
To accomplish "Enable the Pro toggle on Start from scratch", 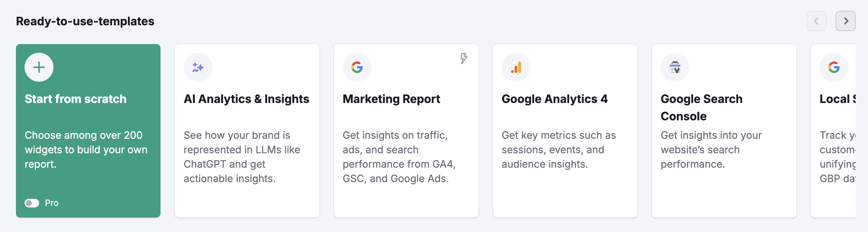I will click(32, 203).
